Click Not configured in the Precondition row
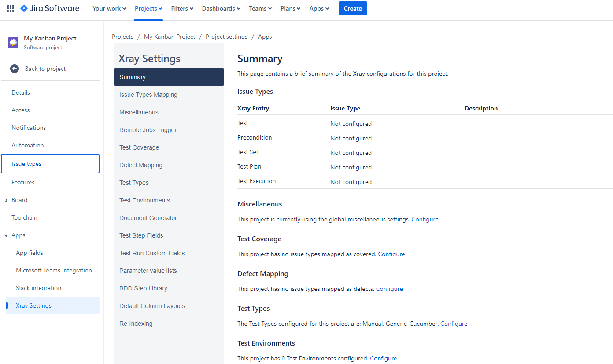The width and height of the screenshot is (613, 364). point(351,138)
